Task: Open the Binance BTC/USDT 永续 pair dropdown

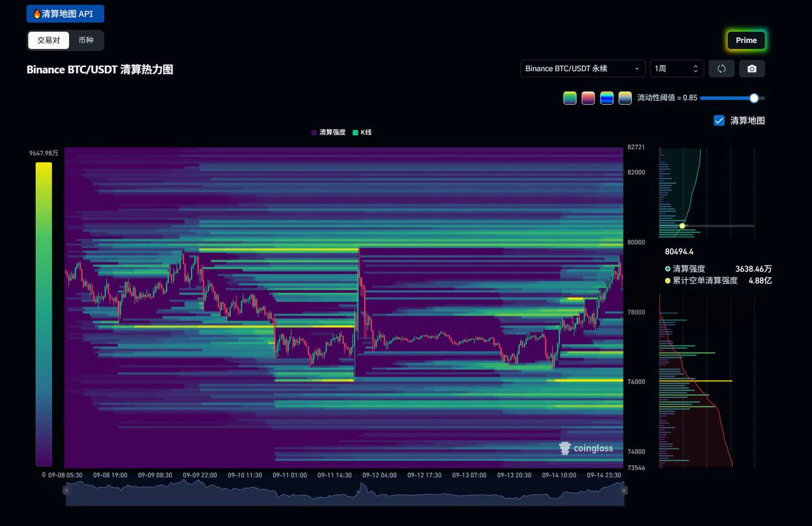Action: point(583,68)
